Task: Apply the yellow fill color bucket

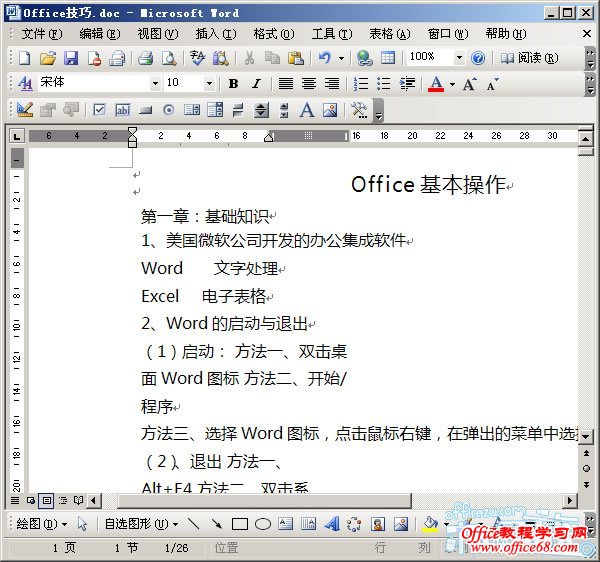Action: 431,524
